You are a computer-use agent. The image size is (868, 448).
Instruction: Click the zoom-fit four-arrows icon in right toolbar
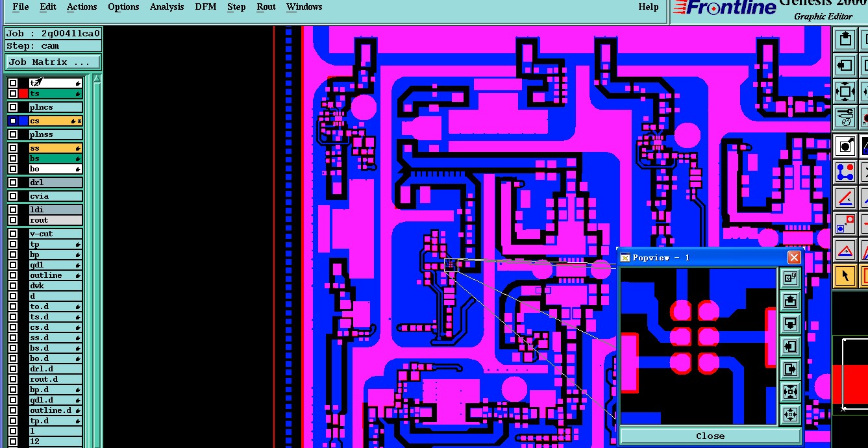click(845, 92)
